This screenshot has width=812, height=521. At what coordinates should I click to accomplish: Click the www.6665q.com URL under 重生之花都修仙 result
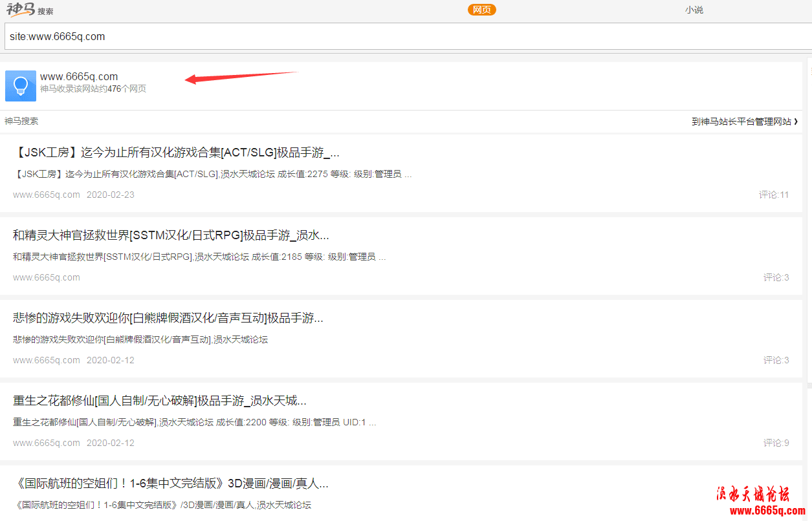(47, 443)
